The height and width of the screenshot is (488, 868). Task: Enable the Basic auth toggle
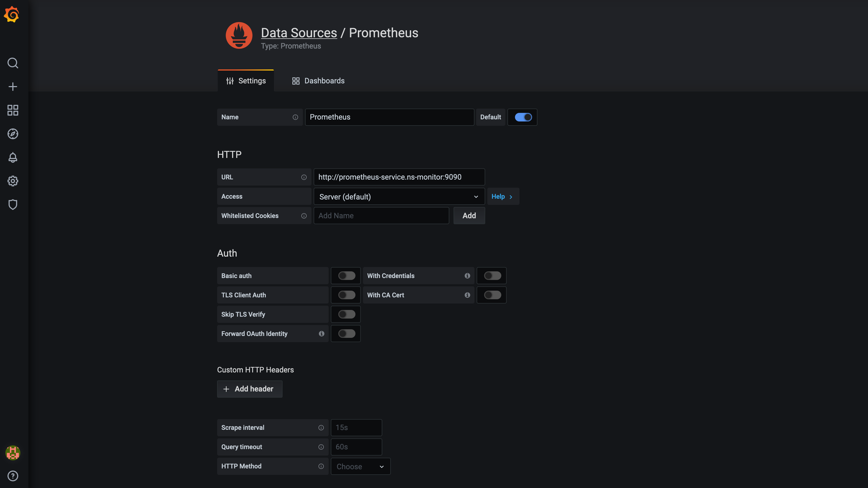(x=346, y=276)
